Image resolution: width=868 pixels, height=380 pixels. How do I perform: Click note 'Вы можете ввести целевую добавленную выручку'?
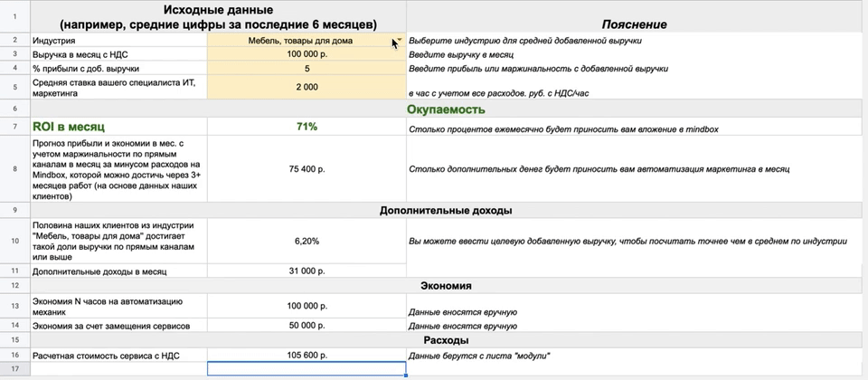click(628, 242)
